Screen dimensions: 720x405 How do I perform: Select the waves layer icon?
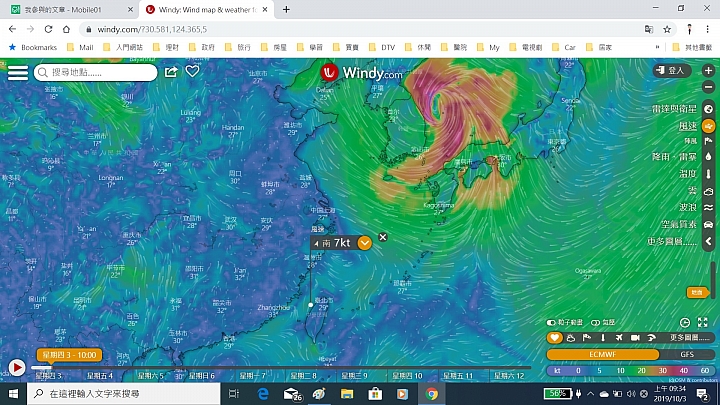pos(709,208)
